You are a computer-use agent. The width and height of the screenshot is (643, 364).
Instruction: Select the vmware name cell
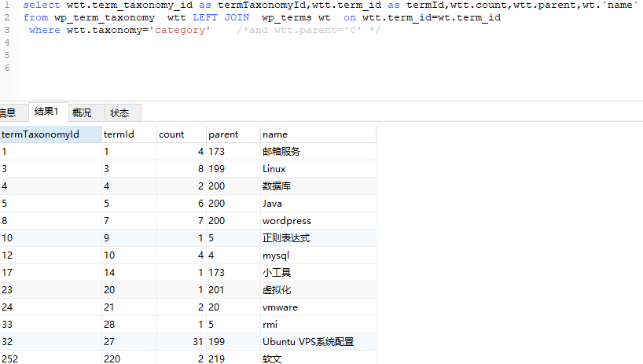pyautogui.click(x=318, y=307)
